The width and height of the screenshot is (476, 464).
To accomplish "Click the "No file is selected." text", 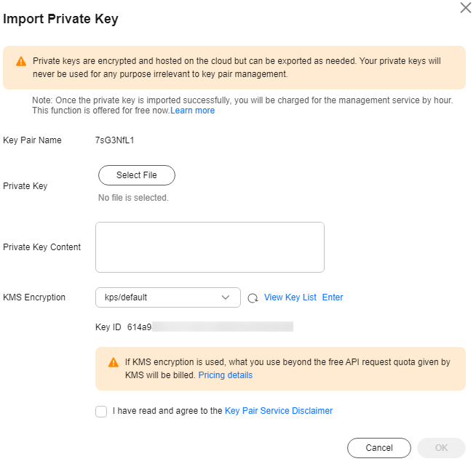I will tap(133, 198).
